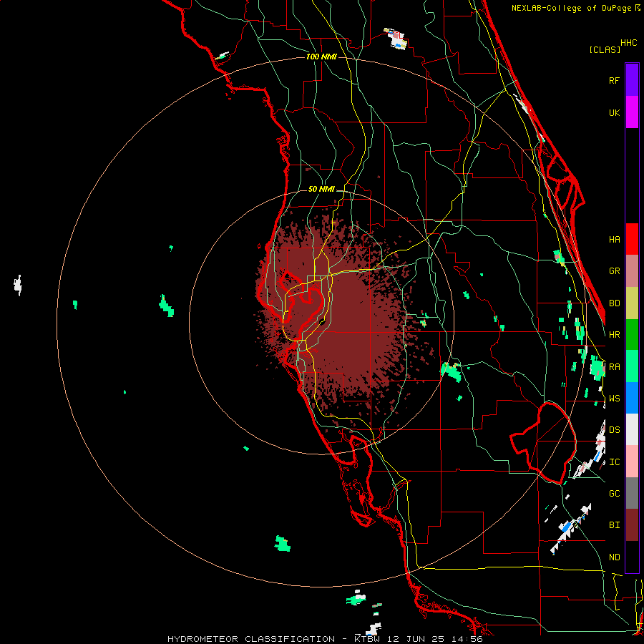This screenshot has width=644, height=644.
Task: Click the NEXLAB-College of DuPage credit text
Action: point(573,8)
